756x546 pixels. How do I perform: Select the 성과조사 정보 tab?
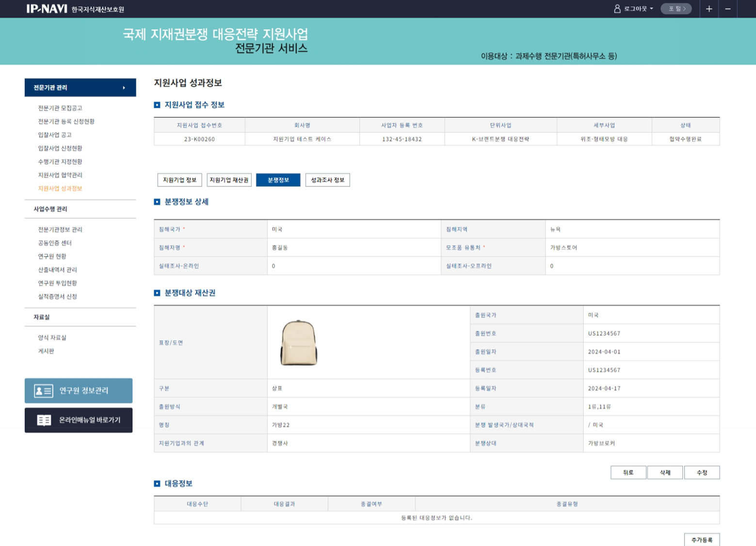tap(327, 180)
